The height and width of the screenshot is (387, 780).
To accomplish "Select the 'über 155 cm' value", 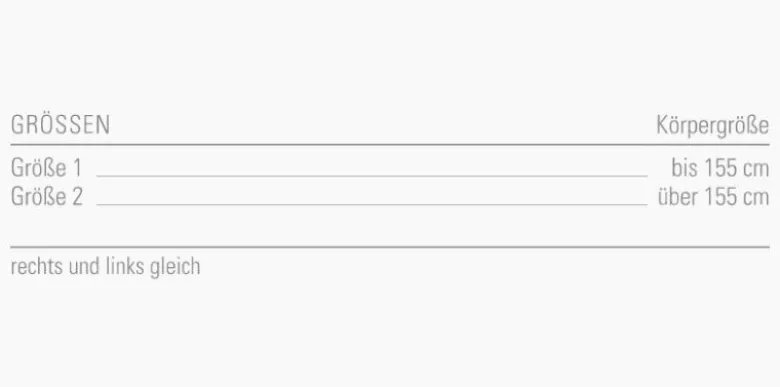I will point(713,196).
